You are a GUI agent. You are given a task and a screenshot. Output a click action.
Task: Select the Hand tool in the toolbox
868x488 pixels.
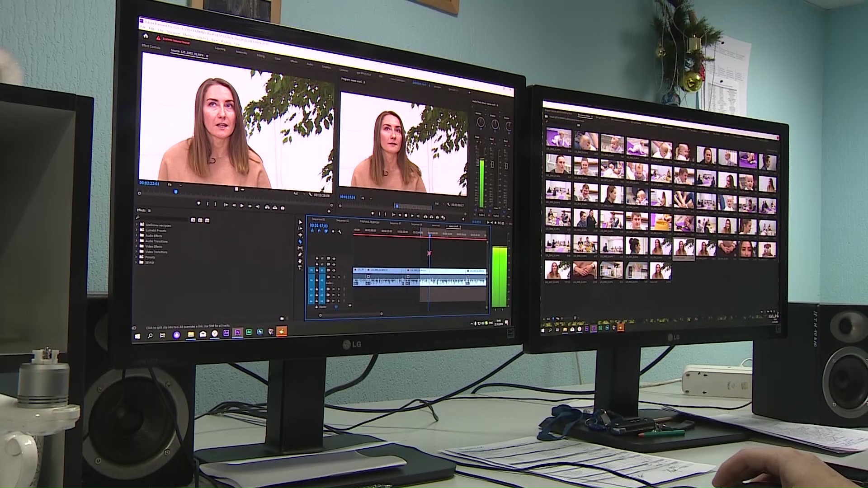[300, 261]
